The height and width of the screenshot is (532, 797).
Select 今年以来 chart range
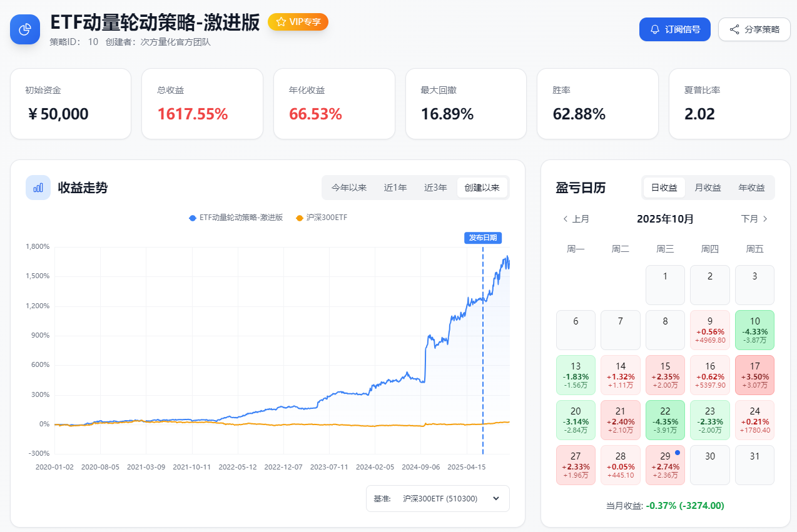point(349,188)
